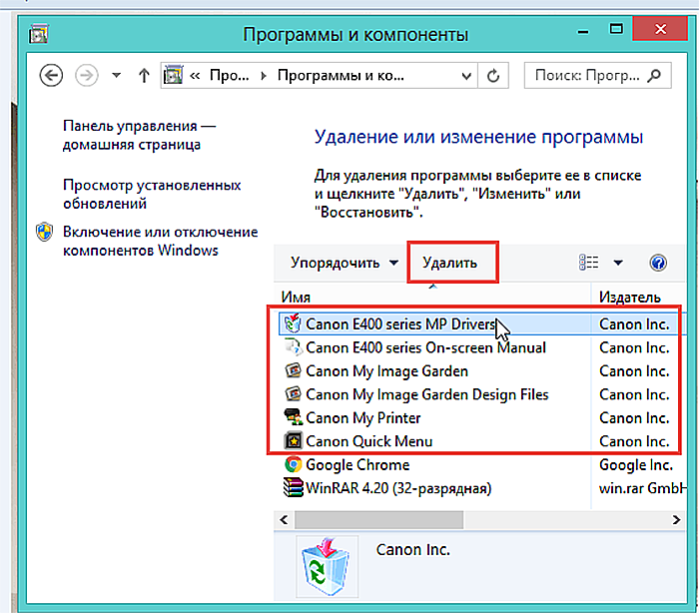Click the search magnifier icon
Screen dimensions: 699x613
[654, 75]
